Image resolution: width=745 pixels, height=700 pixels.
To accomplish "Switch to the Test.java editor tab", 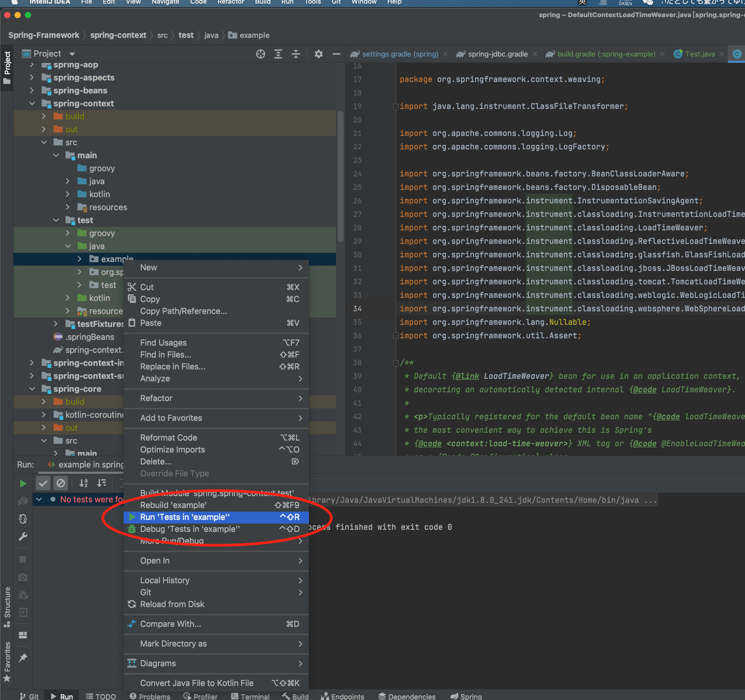I will [x=699, y=54].
